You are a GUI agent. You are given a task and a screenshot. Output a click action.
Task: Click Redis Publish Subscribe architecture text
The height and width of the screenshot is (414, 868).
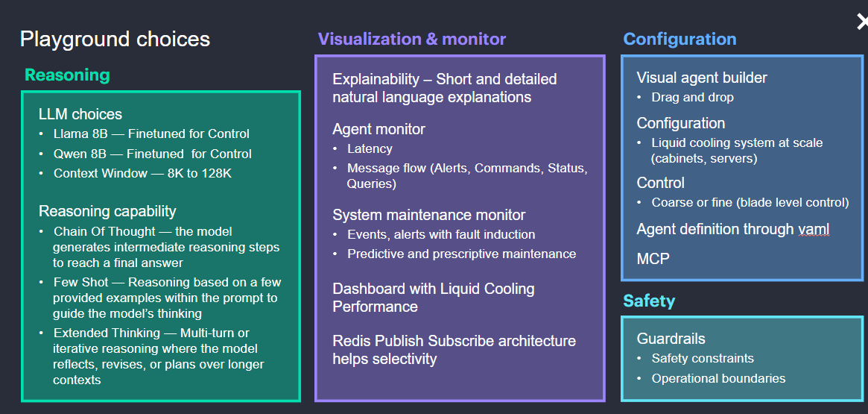tap(454, 350)
